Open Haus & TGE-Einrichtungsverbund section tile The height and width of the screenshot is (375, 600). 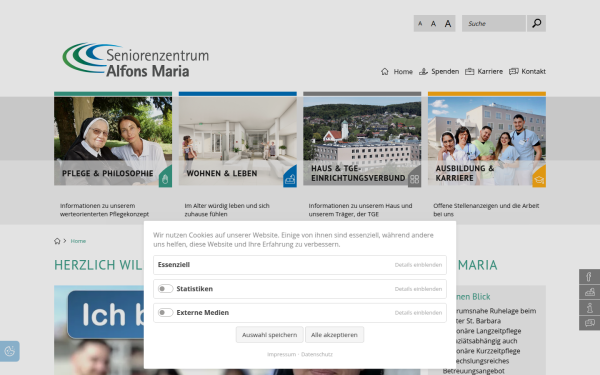click(362, 140)
